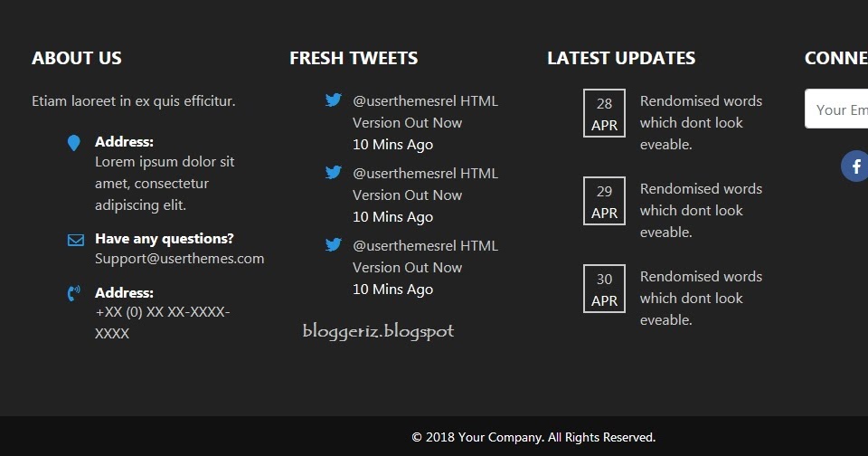Image resolution: width=868 pixels, height=456 pixels.
Task: Click the blue location pin icon
Action: coord(74,143)
